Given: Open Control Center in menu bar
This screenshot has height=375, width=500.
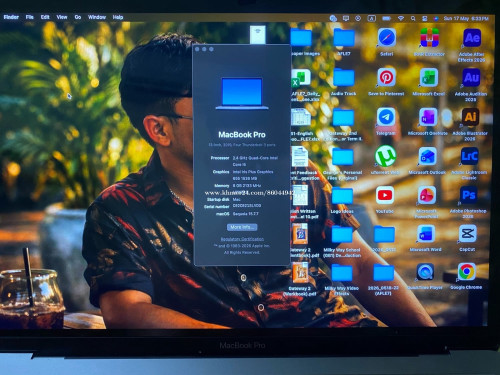Looking at the screenshot, I should pyautogui.click(x=424, y=19).
